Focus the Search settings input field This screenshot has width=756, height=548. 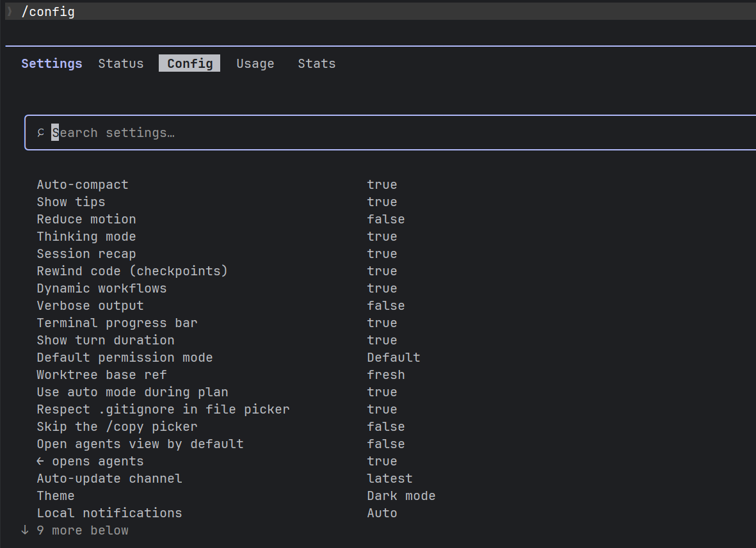pyautogui.click(x=390, y=133)
